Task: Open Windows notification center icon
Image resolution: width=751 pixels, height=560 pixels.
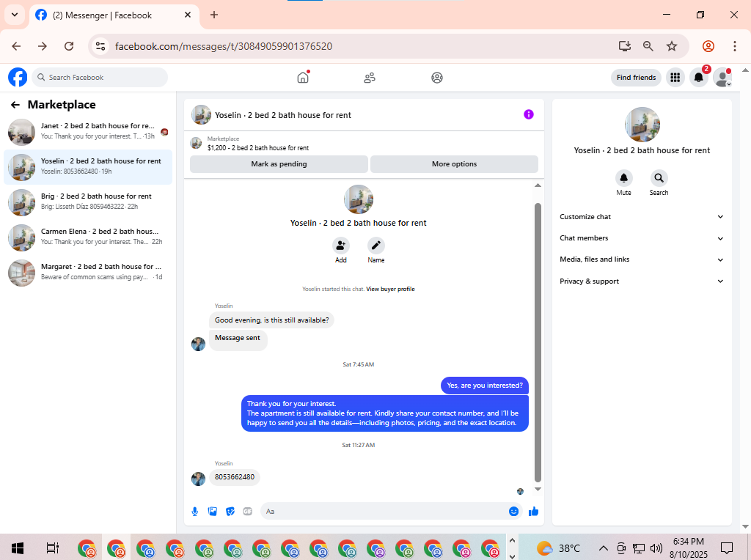Action: (727, 548)
